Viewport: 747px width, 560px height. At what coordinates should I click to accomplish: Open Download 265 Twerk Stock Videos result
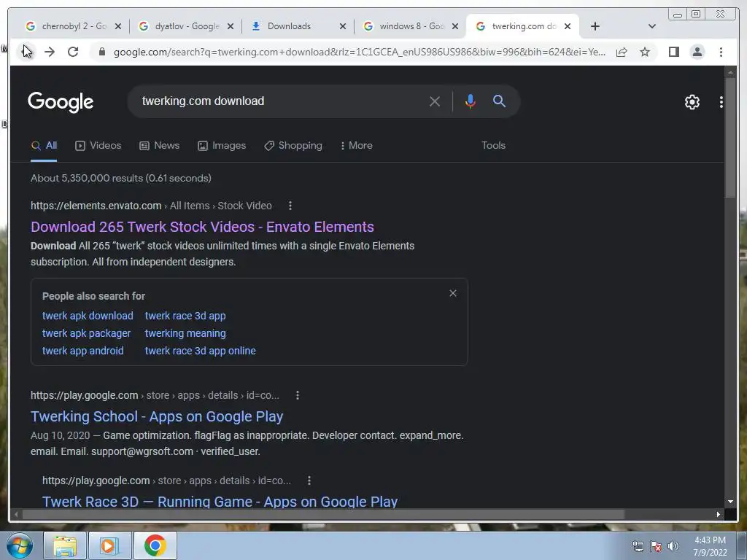click(203, 227)
